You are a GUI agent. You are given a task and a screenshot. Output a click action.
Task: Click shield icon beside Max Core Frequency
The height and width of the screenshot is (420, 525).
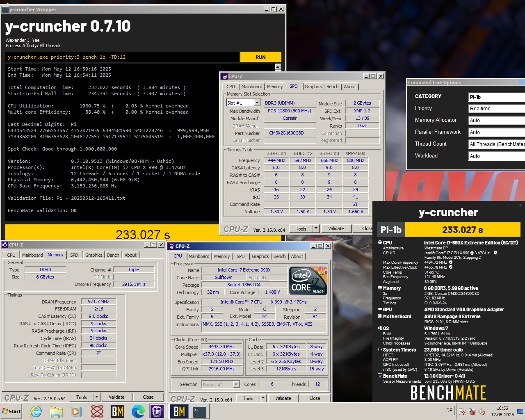[451, 262]
